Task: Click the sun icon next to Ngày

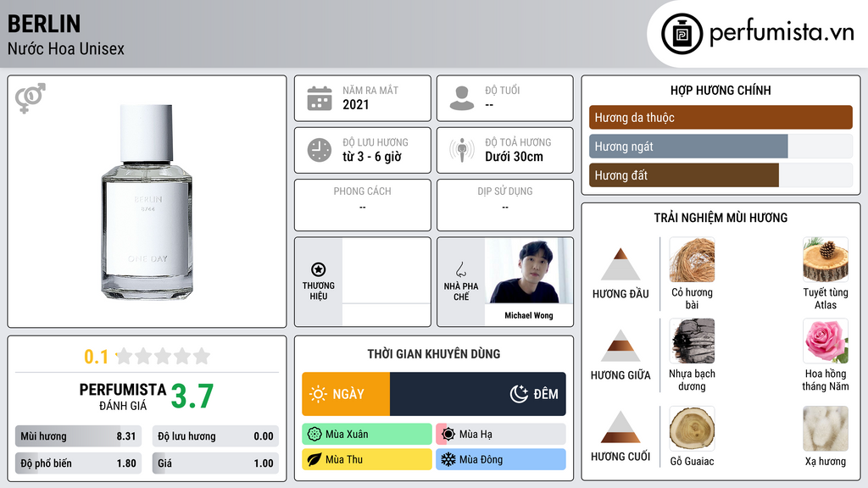Action: (x=319, y=394)
